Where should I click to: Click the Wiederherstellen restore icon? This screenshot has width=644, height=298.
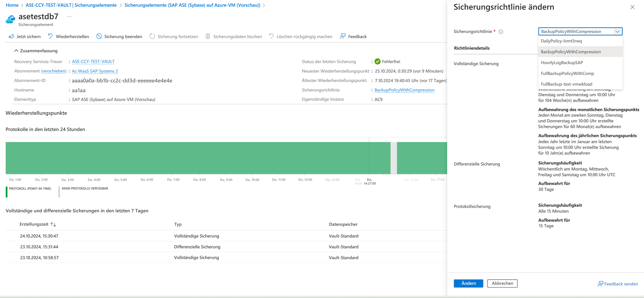[x=50, y=36]
